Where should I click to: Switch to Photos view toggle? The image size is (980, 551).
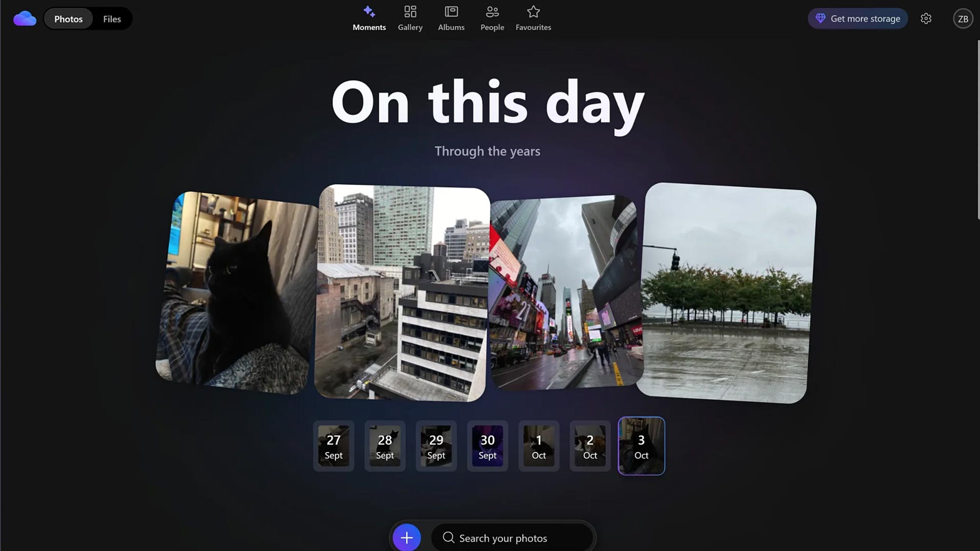click(x=68, y=19)
